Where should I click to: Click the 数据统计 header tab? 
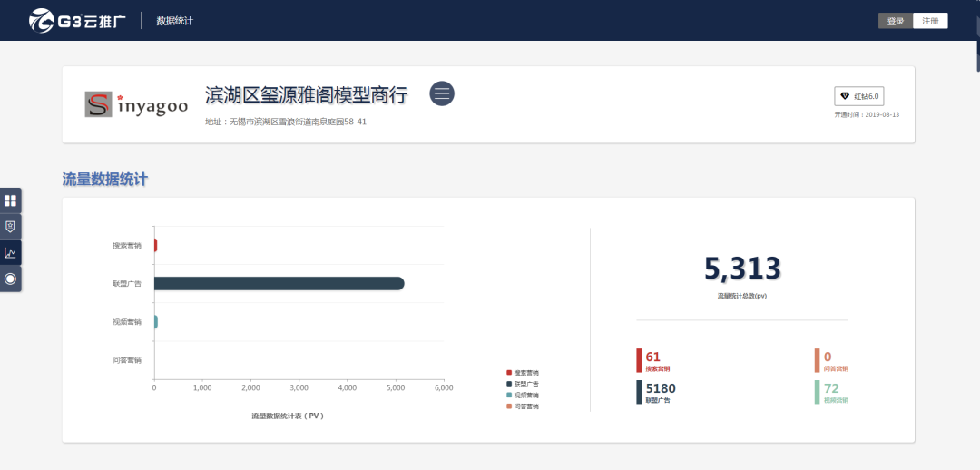click(x=174, y=21)
